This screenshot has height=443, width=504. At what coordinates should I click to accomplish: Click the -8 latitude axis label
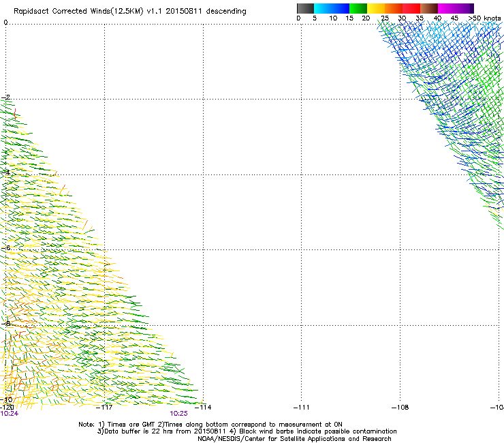[x=5, y=323]
